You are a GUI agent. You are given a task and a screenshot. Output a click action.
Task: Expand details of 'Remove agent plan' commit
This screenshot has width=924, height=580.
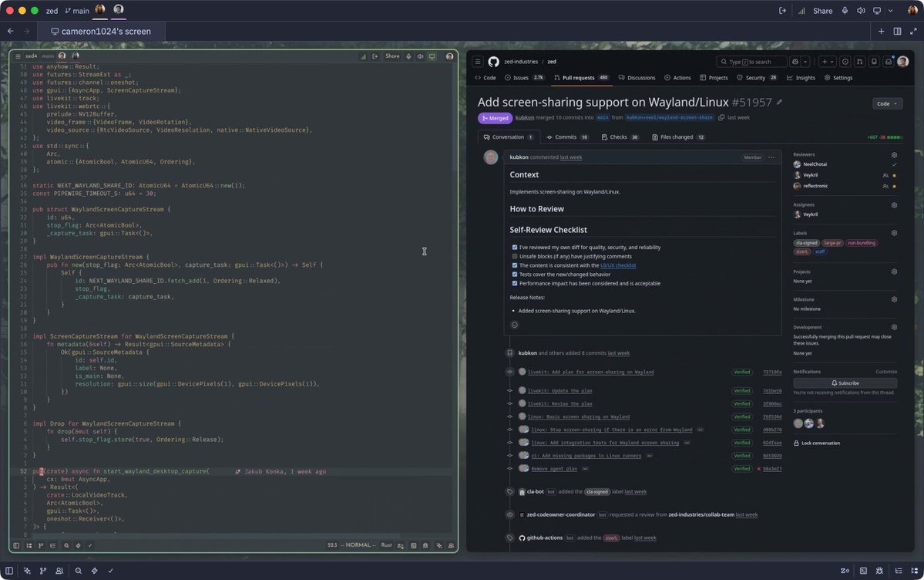pyautogui.click(x=585, y=468)
